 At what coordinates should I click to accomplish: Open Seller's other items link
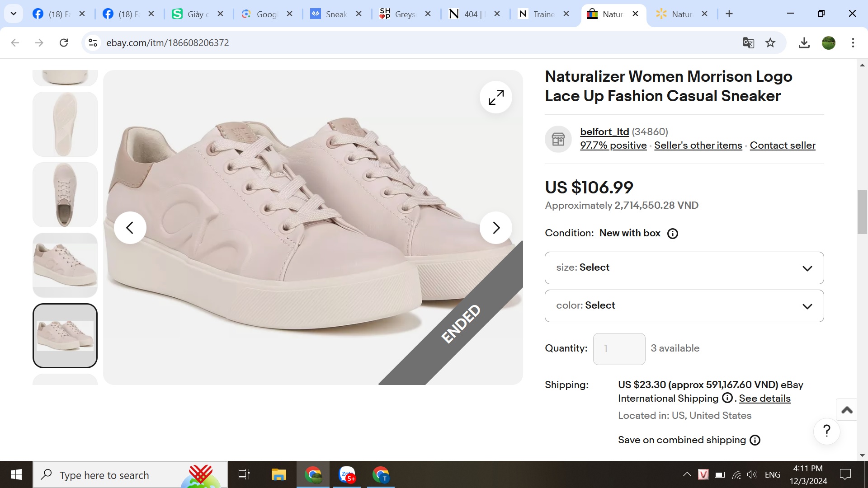point(698,145)
